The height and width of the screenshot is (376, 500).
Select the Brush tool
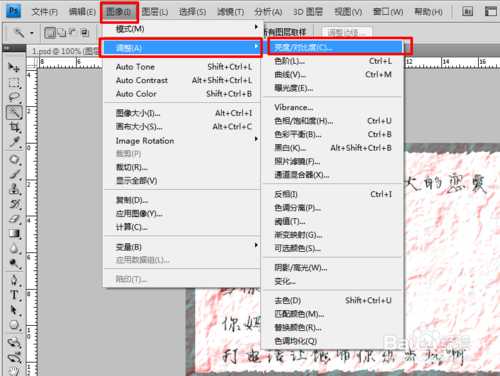coord(14,174)
